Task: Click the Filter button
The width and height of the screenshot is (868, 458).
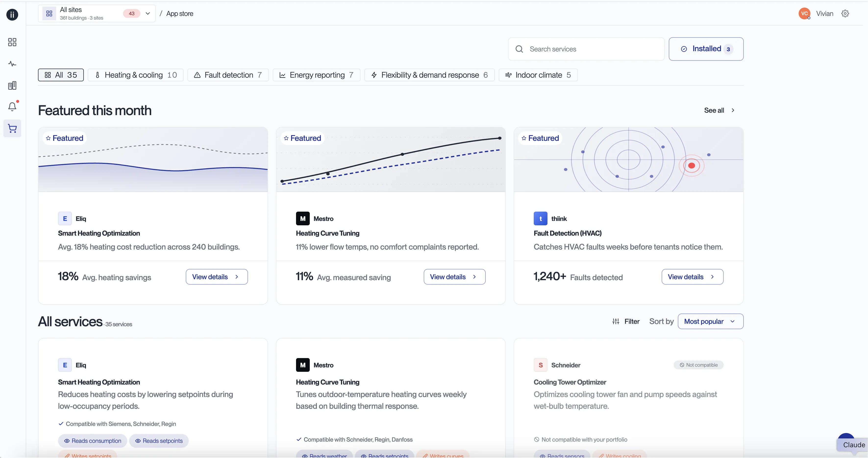Action: [x=626, y=322]
